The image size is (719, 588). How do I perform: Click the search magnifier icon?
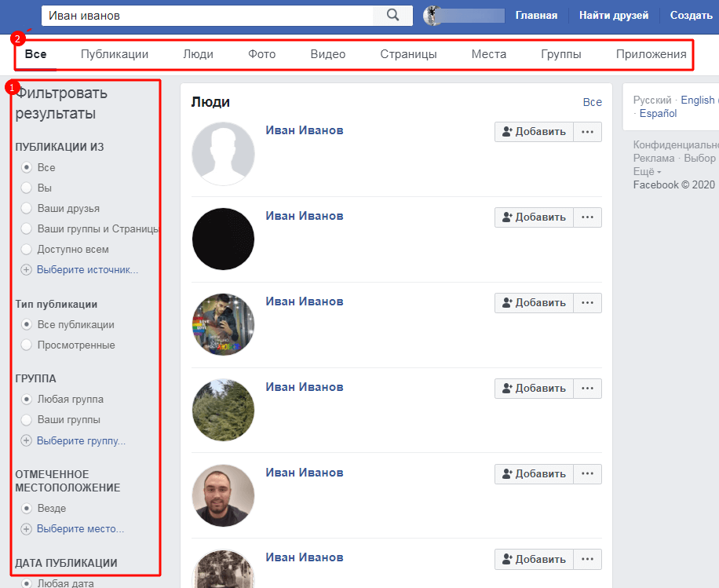coord(393,15)
